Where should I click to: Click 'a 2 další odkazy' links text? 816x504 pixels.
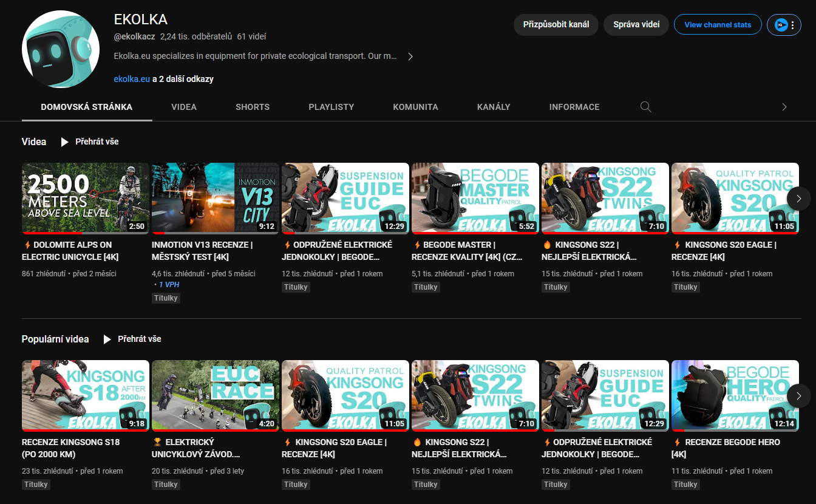[183, 79]
